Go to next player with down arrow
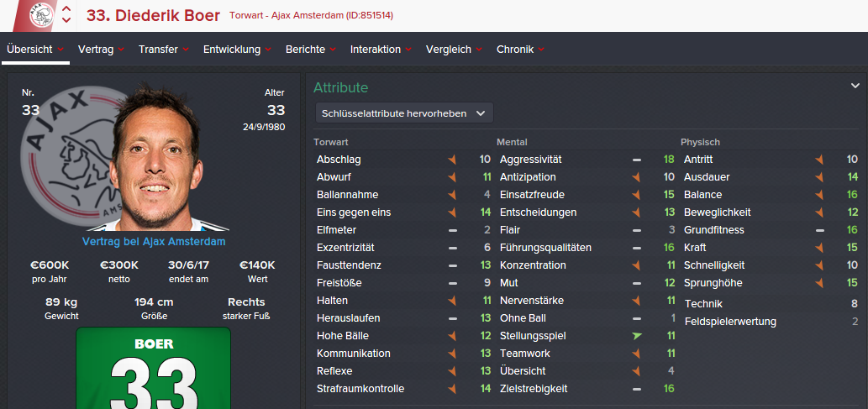Viewport: 868px width, 409px height. point(66,23)
